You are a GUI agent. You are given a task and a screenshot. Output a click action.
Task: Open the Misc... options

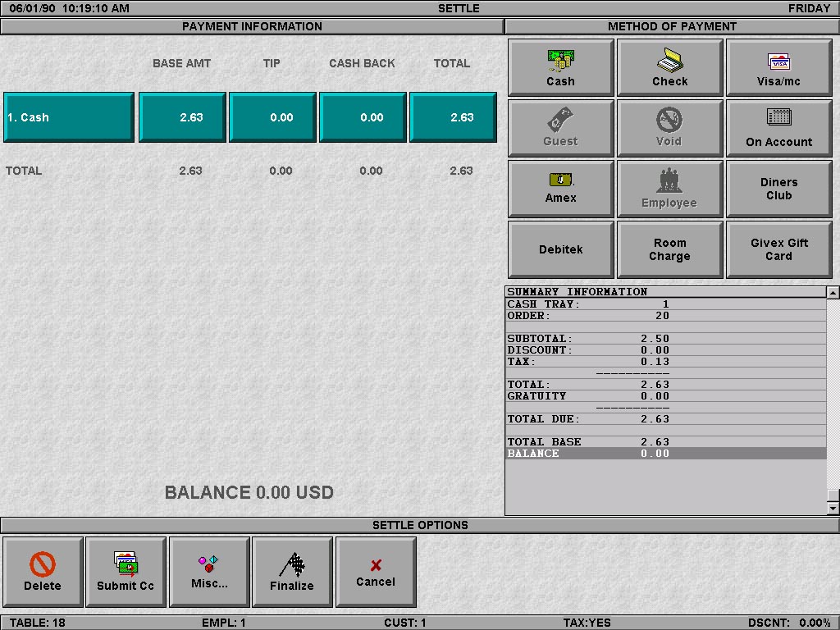(209, 572)
